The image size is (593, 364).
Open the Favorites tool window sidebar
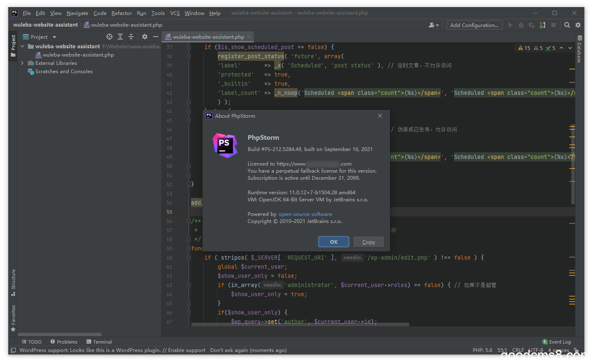coord(13,318)
